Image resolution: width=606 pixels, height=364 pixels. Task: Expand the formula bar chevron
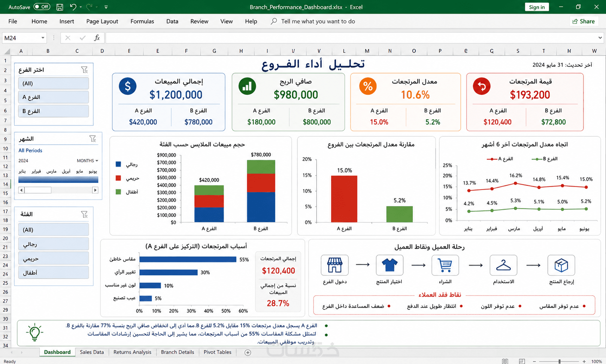[600, 38]
